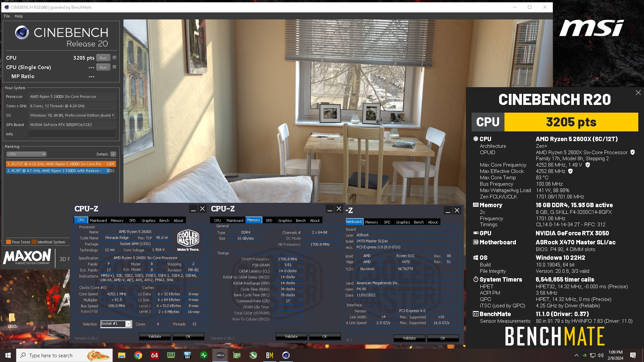Open SPD tab in the CPU-Z Memory window
The height and width of the screenshot is (362, 644).
(x=269, y=221)
